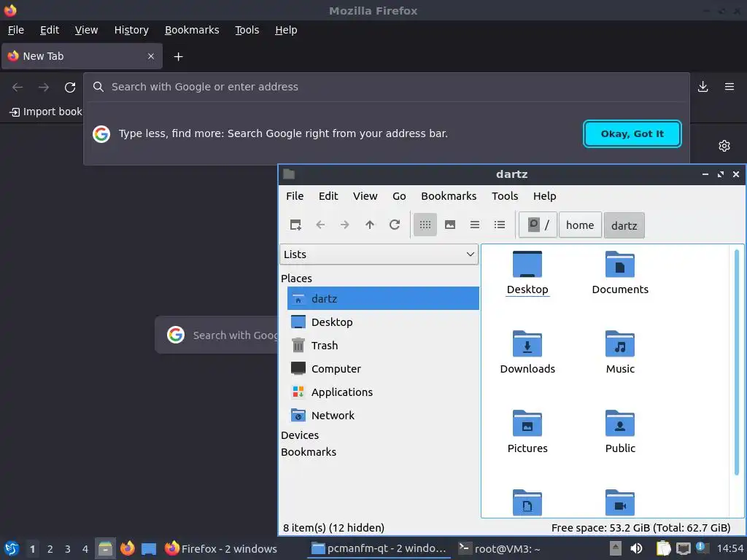This screenshot has height=560, width=747.
Task: Select the Music folder icon
Action: (620, 352)
